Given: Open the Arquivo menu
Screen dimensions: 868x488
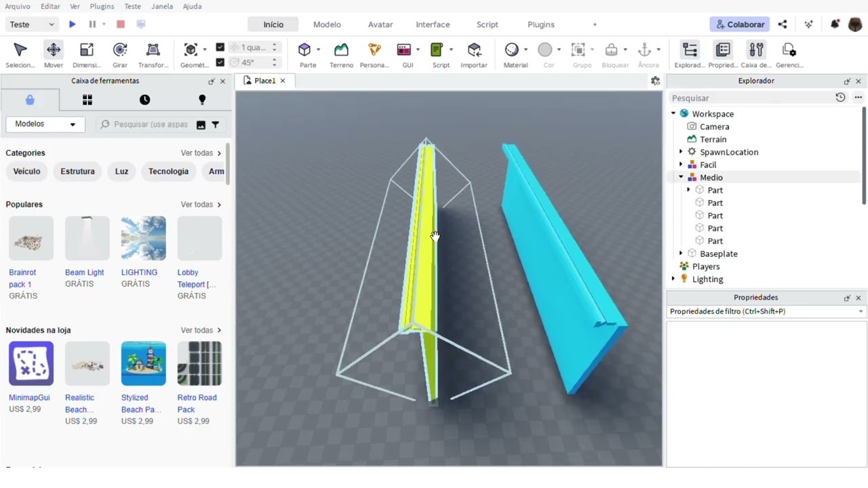Looking at the screenshot, I should coord(18,6).
